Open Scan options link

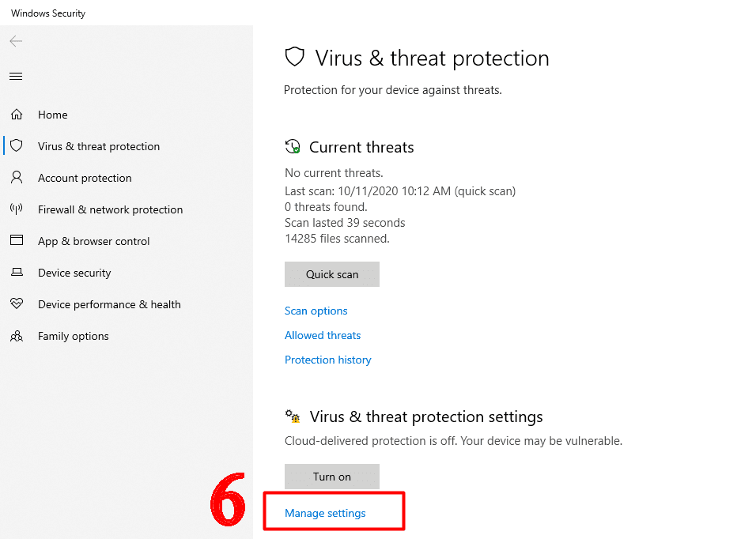click(x=316, y=311)
